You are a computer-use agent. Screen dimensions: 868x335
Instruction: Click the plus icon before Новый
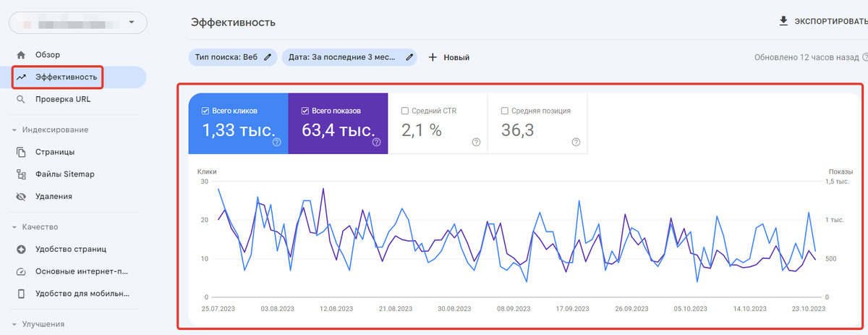point(433,57)
